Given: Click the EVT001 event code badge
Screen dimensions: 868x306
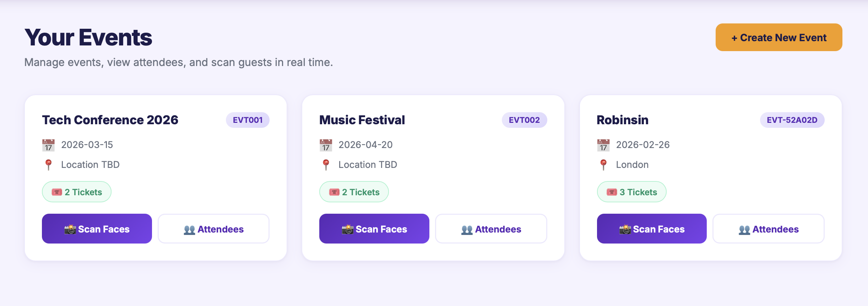Looking at the screenshot, I should [248, 120].
